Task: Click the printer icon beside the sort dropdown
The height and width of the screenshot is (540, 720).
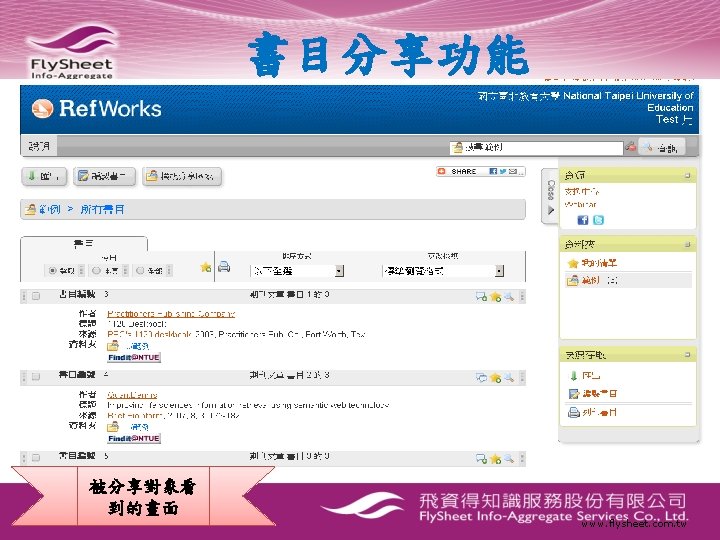Action: tap(224, 266)
